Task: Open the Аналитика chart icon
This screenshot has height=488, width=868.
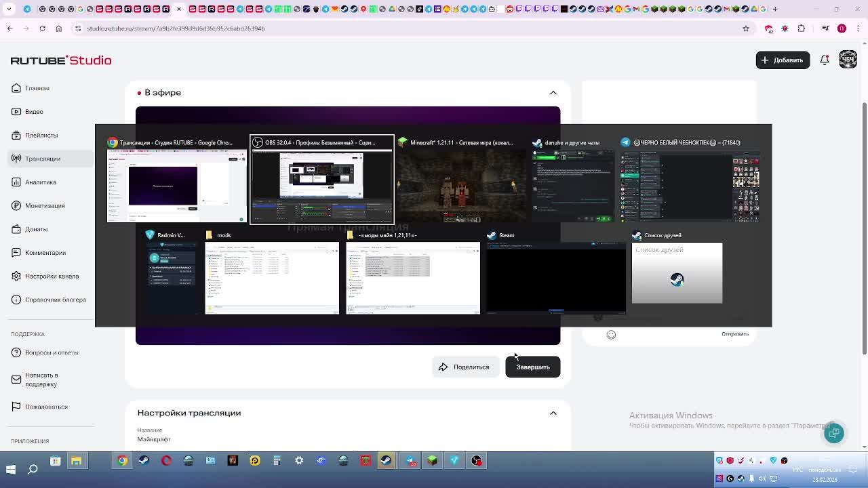Action: [16, 182]
